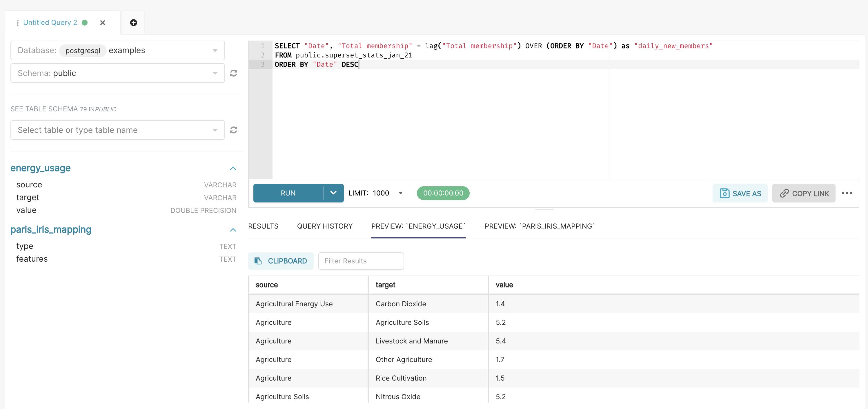Open the table name selection dropdown
Screen dimensions: 868x409
(x=215, y=130)
